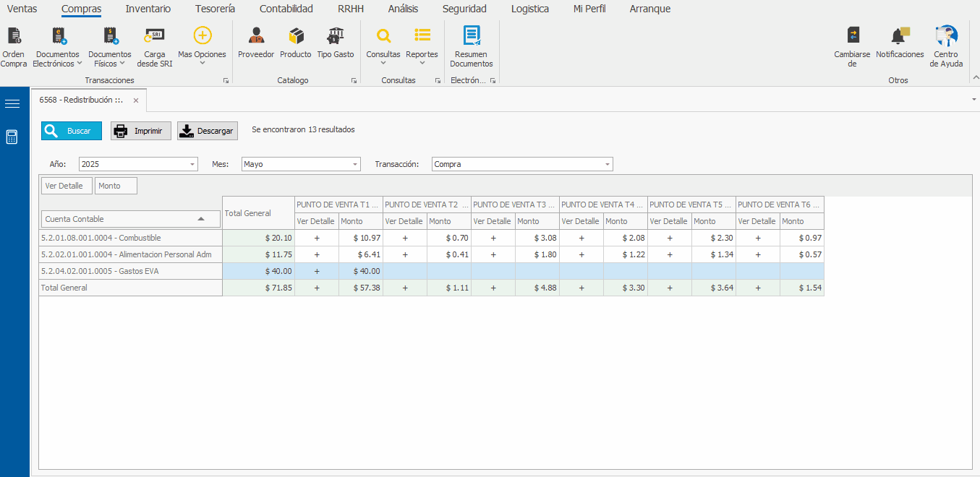
Task: Click the Buscar button
Action: click(x=72, y=131)
